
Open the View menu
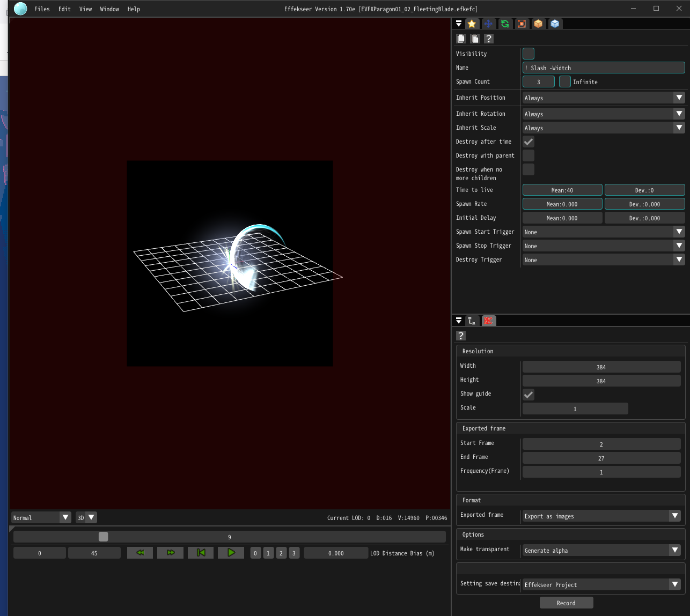tap(85, 9)
